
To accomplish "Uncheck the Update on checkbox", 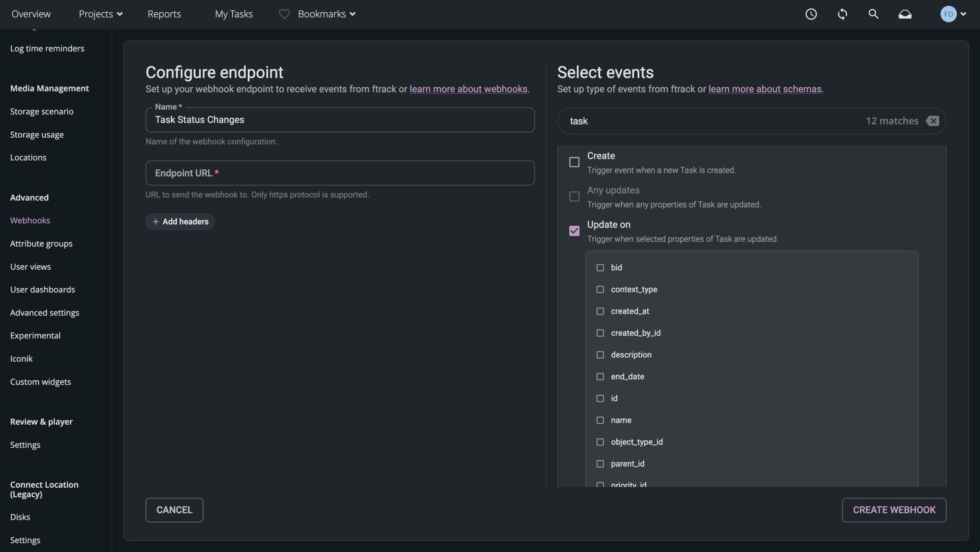I will point(573,230).
